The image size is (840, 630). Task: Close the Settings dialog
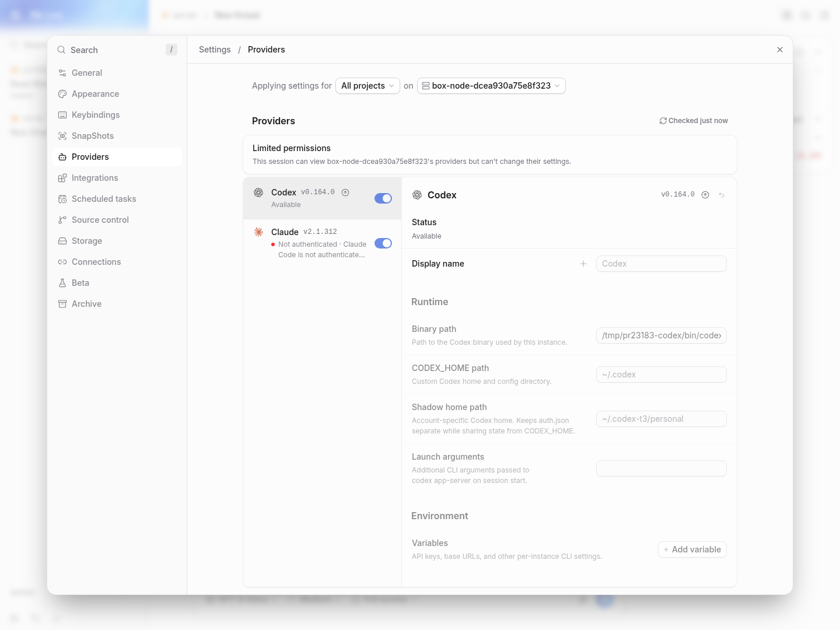780,50
